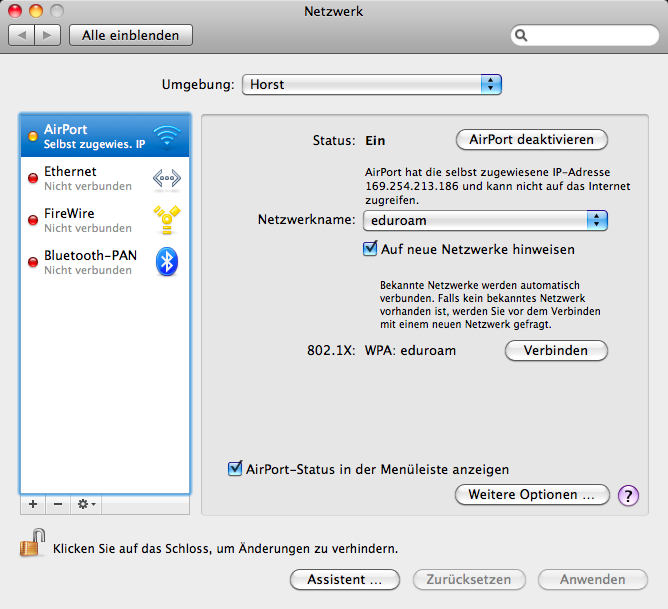Image resolution: width=668 pixels, height=609 pixels.
Task: Toggle 'Auf neue Netzwerke hinweisen' checkbox
Action: pyautogui.click(x=370, y=249)
